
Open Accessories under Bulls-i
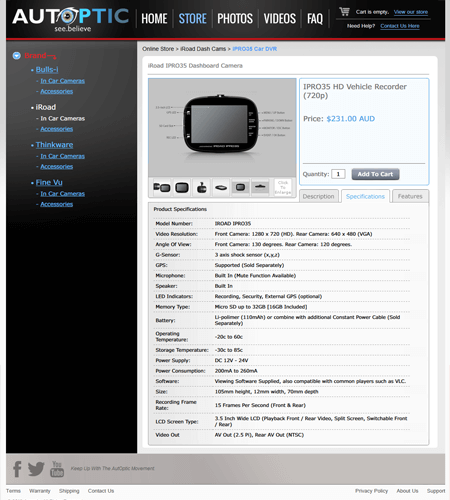(57, 91)
